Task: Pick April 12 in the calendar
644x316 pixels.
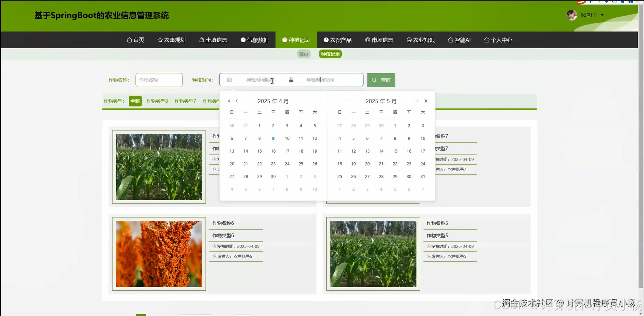Action: [315, 138]
